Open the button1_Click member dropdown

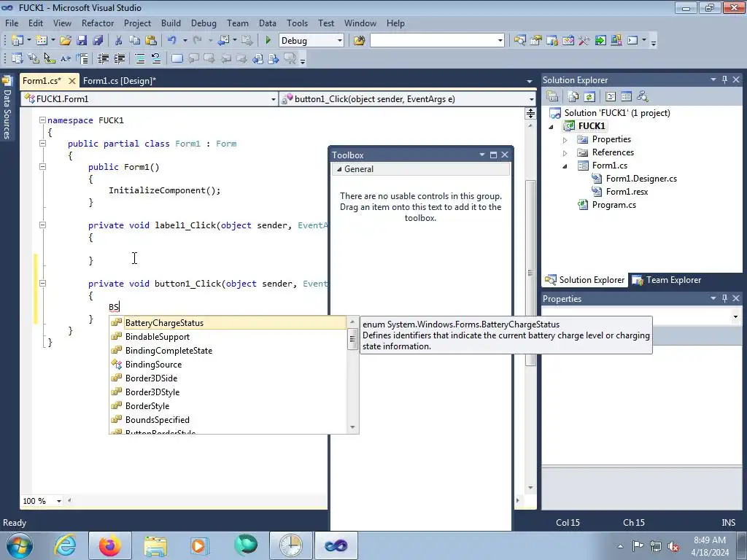pos(531,99)
